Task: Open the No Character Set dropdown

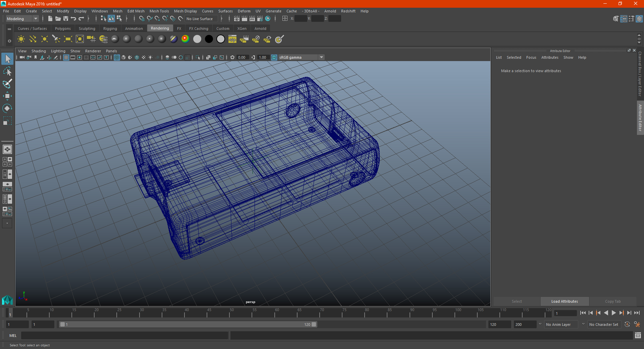Action: pyautogui.click(x=604, y=325)
